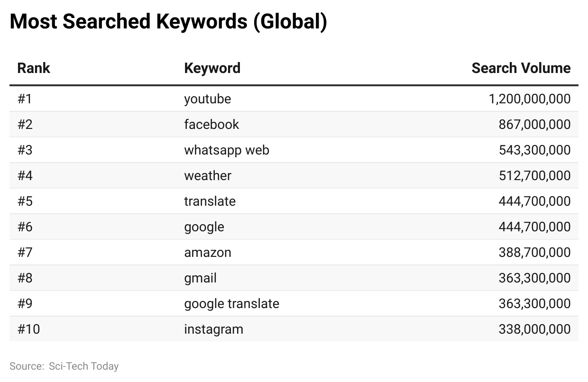588x382 pixels.
Task: Click the Rank column header
Action: (34, 68)
